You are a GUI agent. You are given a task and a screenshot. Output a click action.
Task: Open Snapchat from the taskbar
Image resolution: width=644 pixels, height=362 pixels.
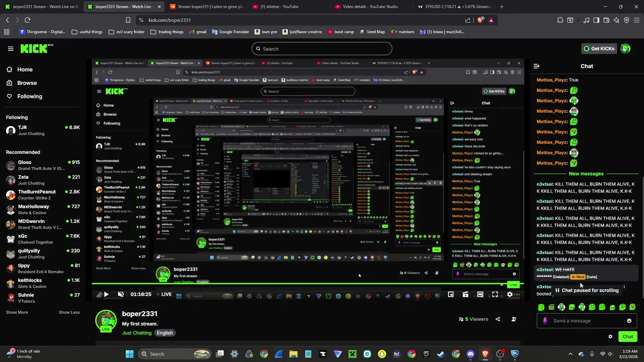382,354
